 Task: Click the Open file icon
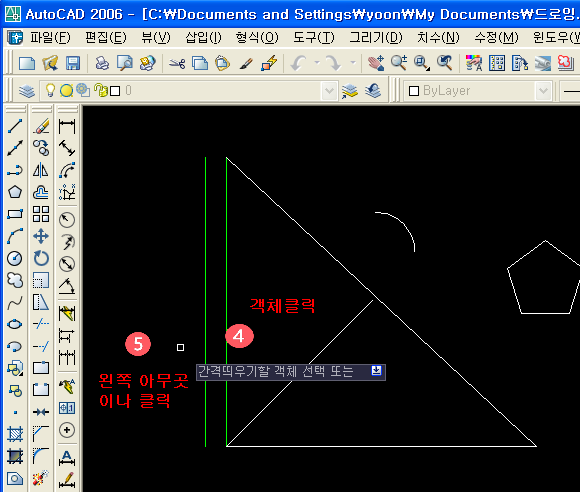click(x=50, y=63)
